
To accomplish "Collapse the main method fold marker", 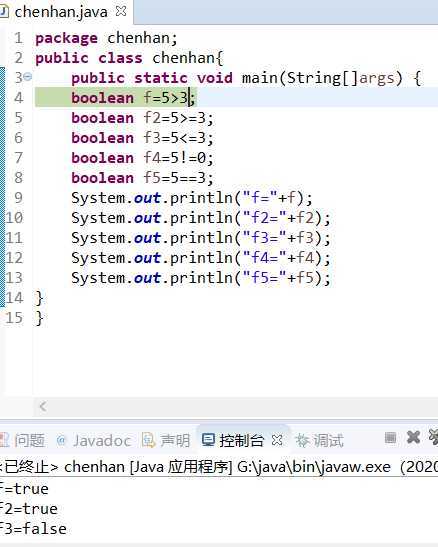I will coord(28,76).
